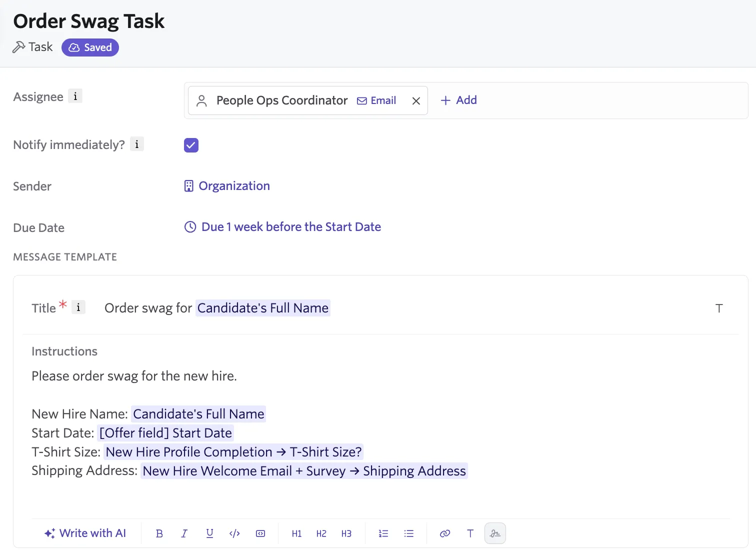Select the T-Shirt Size? token
The width and height of the screenshot is (756, 557).
coord(233,452)
